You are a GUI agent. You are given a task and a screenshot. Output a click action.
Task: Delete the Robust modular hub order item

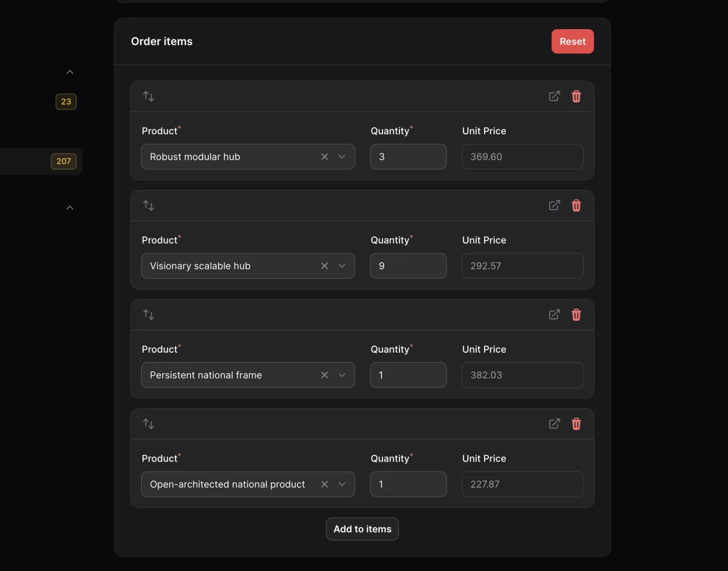click(x=576, y=96)
